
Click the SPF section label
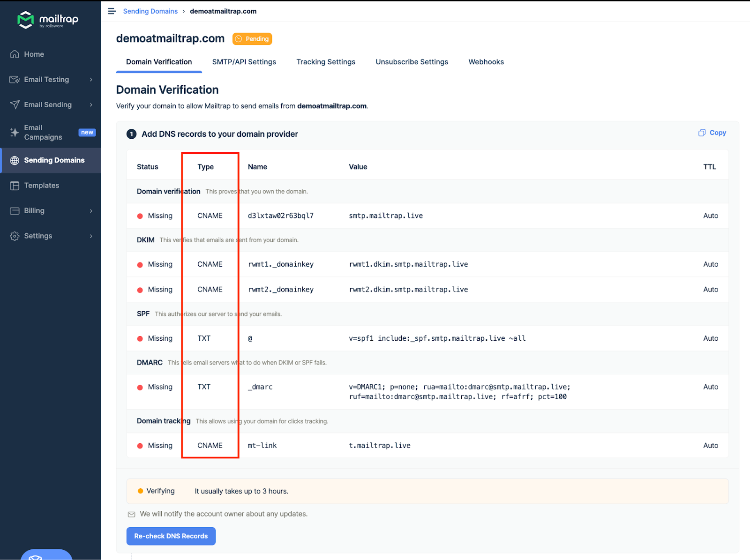tap(143, 314)
